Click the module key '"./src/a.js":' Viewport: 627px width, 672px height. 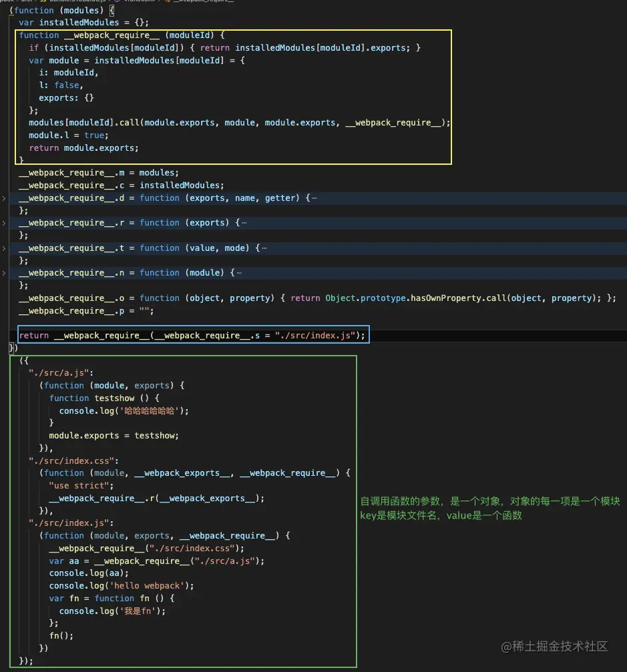pyautogui.click(x=61, y=373)
